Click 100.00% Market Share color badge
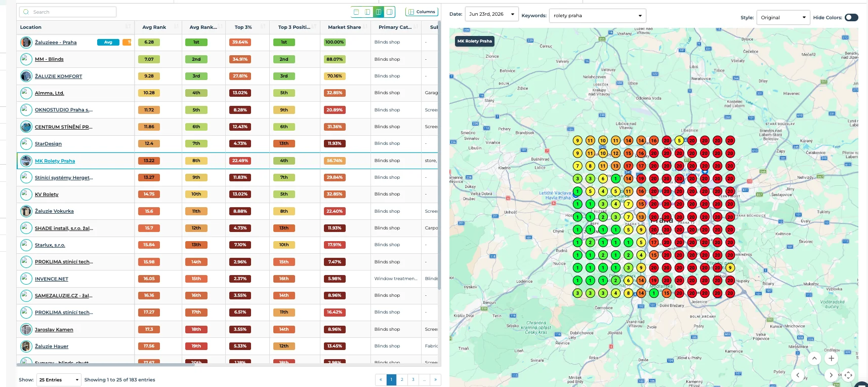This screenshot has width=868, height=387. point(335,42)
